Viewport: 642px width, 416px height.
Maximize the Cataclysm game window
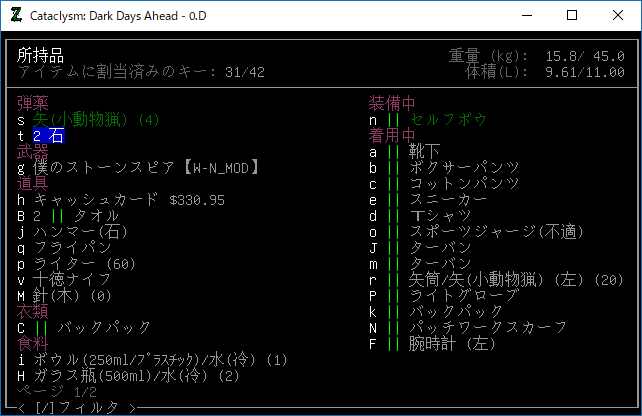pos(572,15)
